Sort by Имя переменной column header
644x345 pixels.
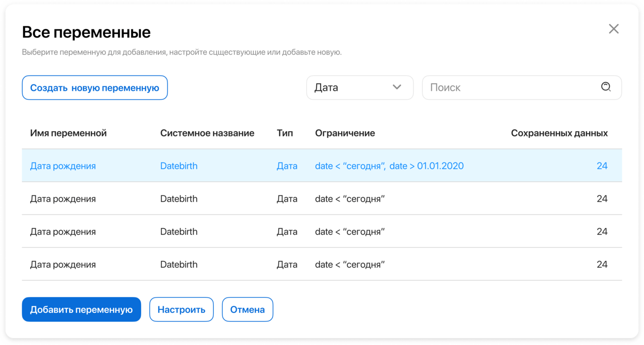(68, 133)
